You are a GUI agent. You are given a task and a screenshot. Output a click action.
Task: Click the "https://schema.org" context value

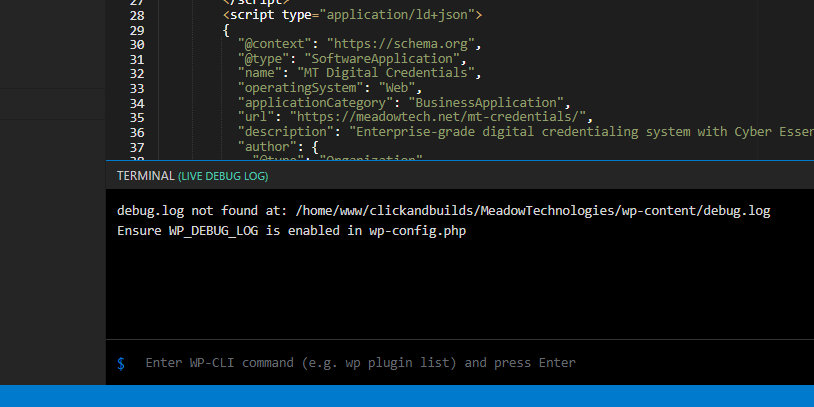[x=400, y=44]
